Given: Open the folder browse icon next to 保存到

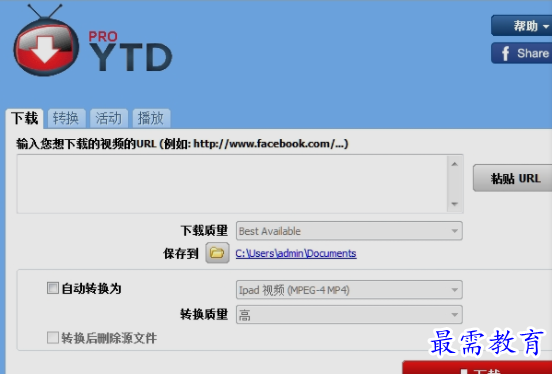Looking at the screenshot, I should pyautogui.click(x=217, y=253).
